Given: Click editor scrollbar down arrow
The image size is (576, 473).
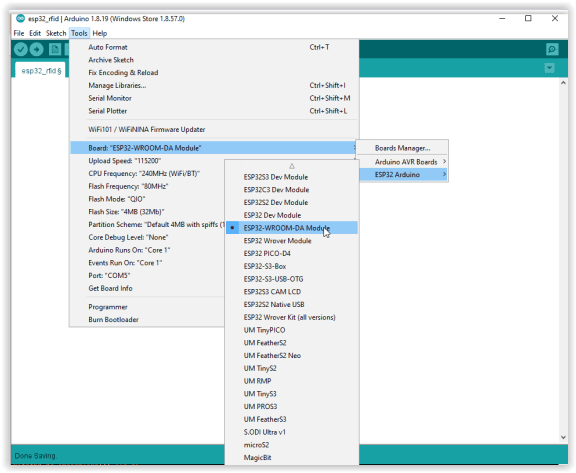Looking at the screenshot, I should pos(563,437).
